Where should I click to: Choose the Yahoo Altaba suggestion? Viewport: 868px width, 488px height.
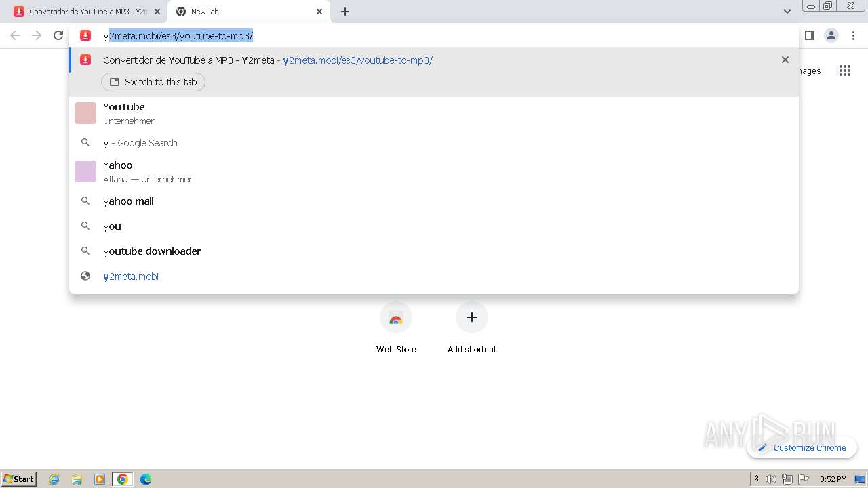coord(434,171)
